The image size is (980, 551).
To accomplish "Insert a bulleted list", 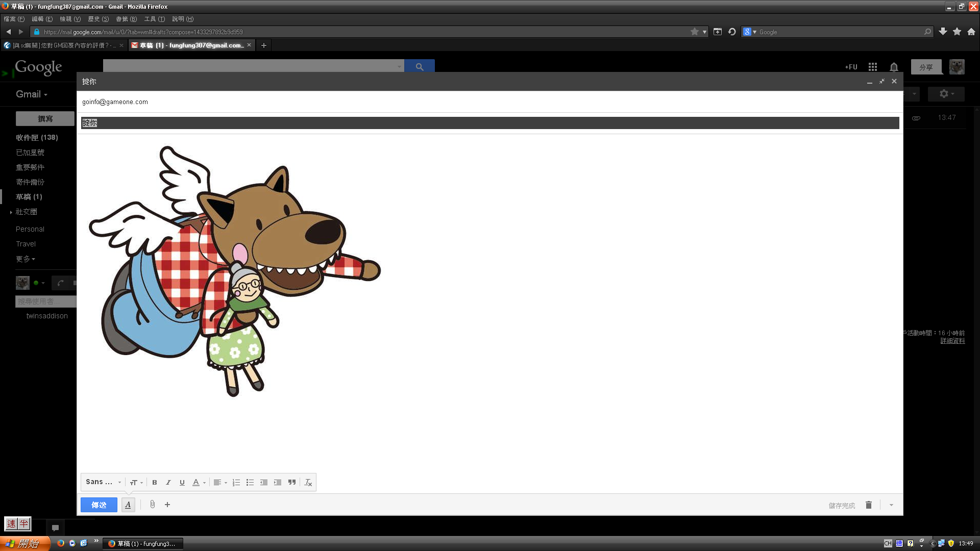I will pyautogui.click(x=250, y=482).
